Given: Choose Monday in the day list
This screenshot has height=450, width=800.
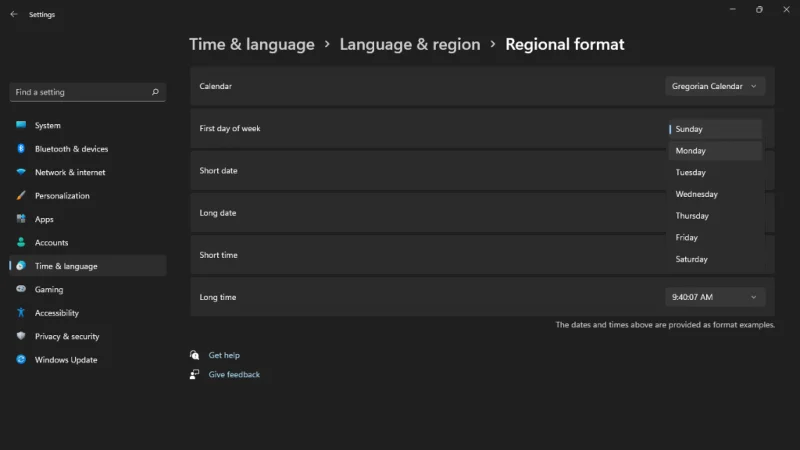Looking at the screenshot, I should [x=715, y=151].
